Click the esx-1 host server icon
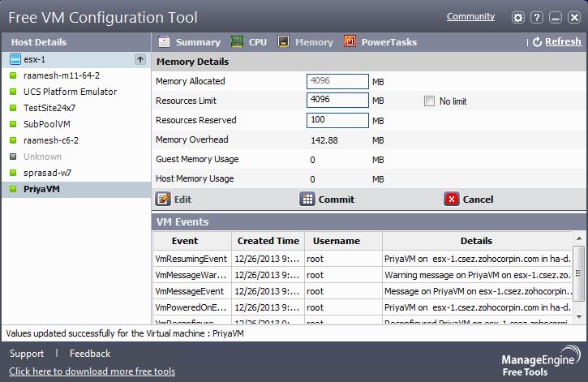 [x=15, y=59]
